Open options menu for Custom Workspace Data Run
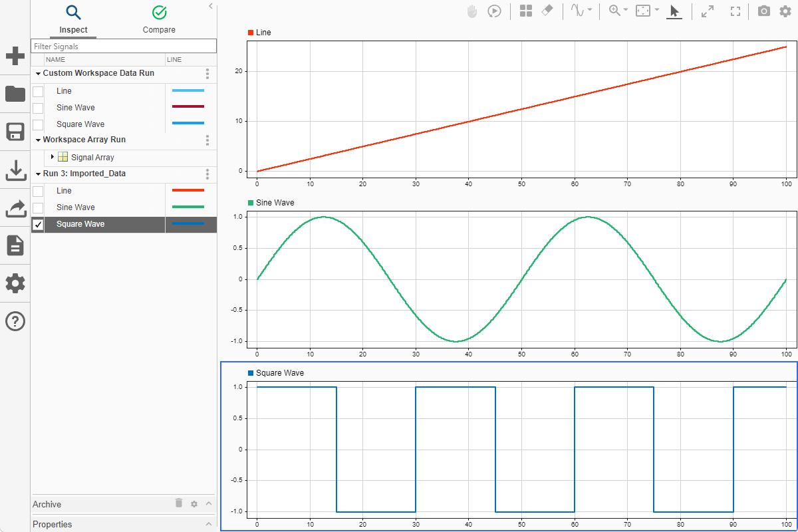The width and height of the screenshot is (798, 532). click(x=207, y=74)
